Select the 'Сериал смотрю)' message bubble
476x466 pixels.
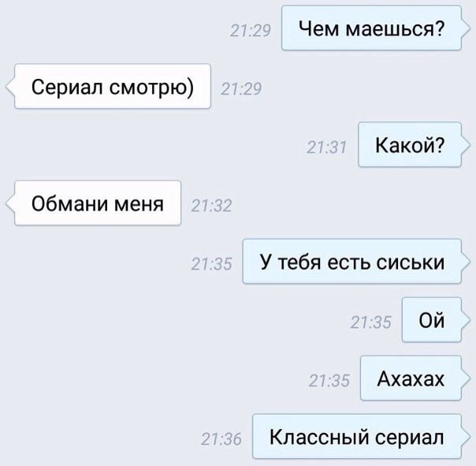(113, 86)
